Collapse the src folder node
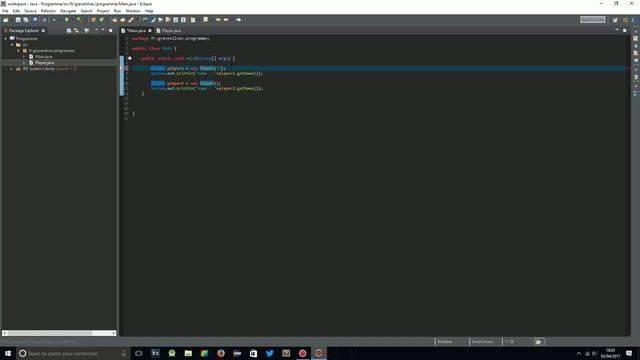The width and height of the screenshot is (640, 360). click(12, 44)
